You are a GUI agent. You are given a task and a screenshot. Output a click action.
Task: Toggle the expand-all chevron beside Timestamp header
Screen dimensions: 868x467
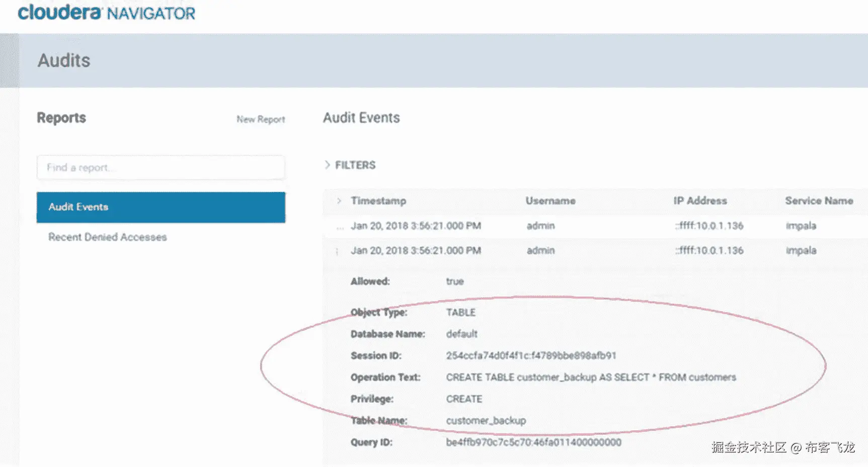click(x=339, y=201)
